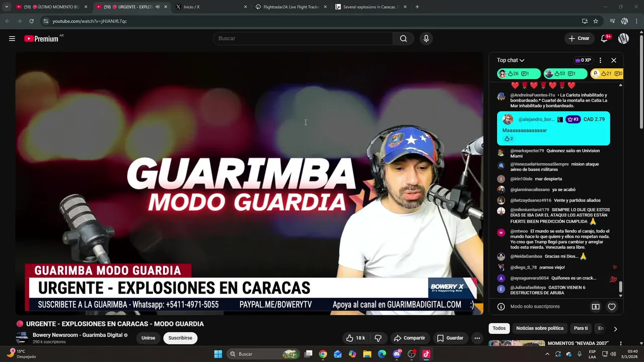The height and width of the screenshot is (362, 644).
Task: Select the Para ti chip
Action: pos(581,328)
